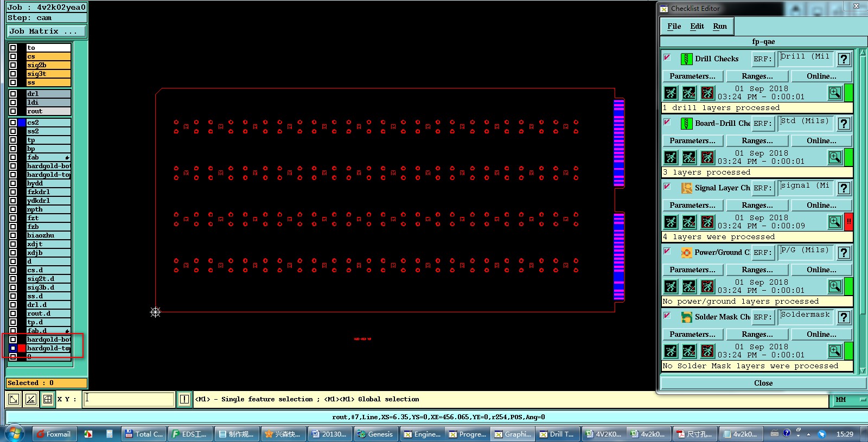Click blue color swatch of layer cs2
The image size is (868, 442).
(x=22, y=123)
